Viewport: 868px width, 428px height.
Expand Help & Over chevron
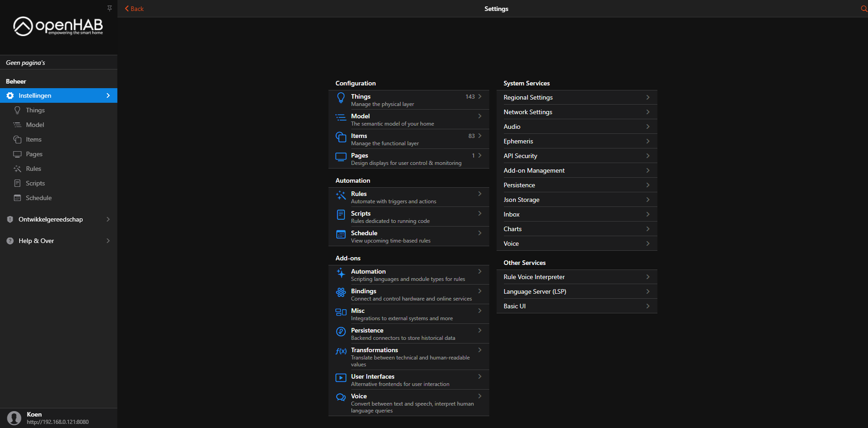click(x=108, y=241)
